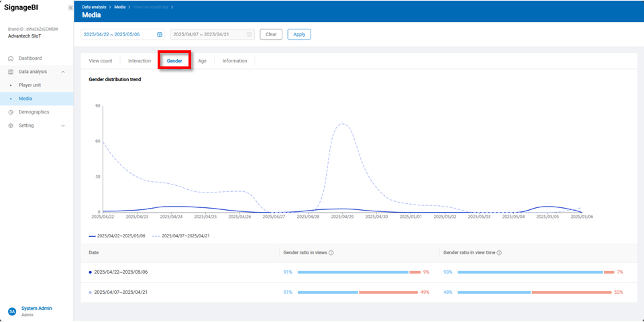Click the Setting gear icon
This screenshot has height=322, width=644.
(11, 125)
